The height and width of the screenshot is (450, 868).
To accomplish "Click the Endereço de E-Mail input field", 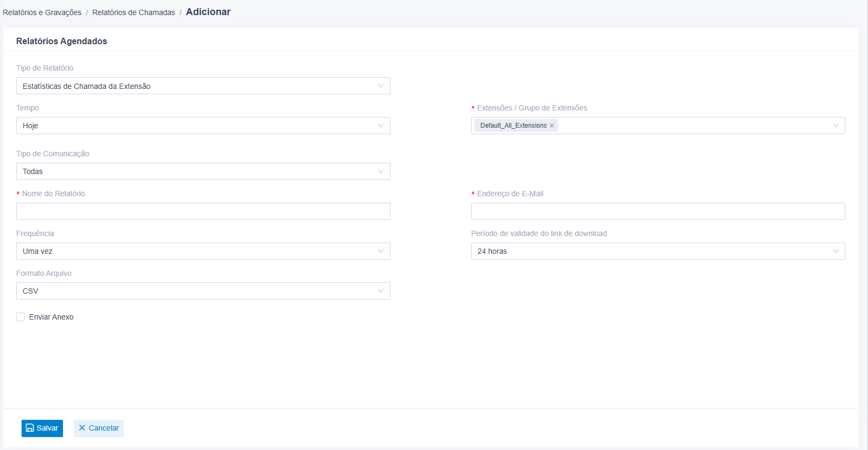I will point(658,211).
